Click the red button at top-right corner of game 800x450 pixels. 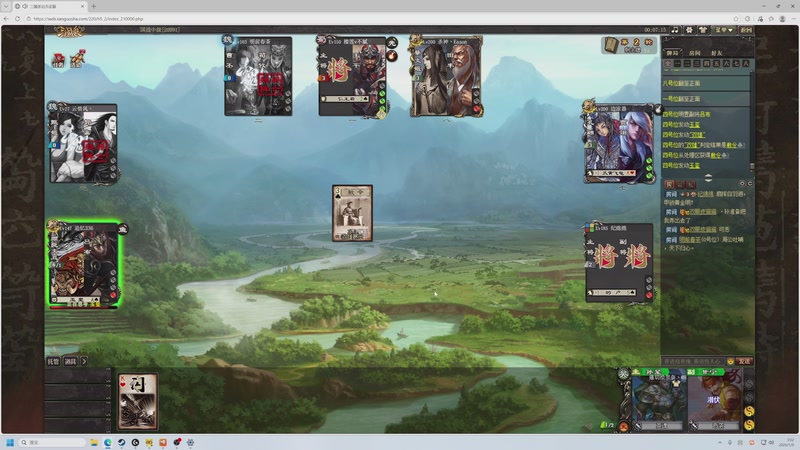click(746, 30)
